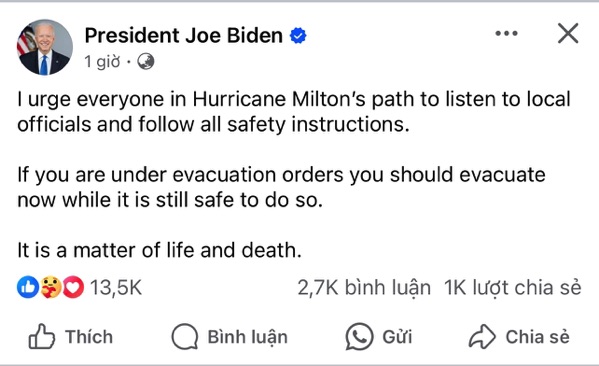Screen dimensions: 599x366
Task: Open the '1 giờ' post timestamp
Action: [x=102, y=62]
